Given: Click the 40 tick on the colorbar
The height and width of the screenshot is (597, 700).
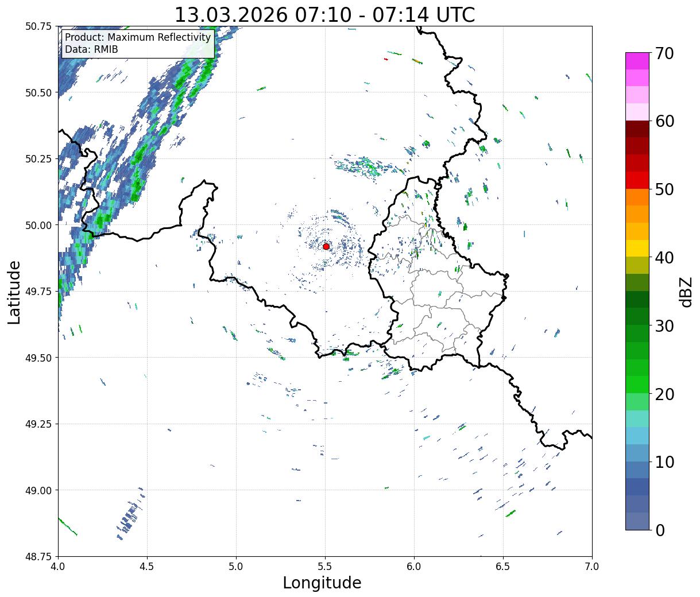Looking at the screenshot, I should (664, 258).
